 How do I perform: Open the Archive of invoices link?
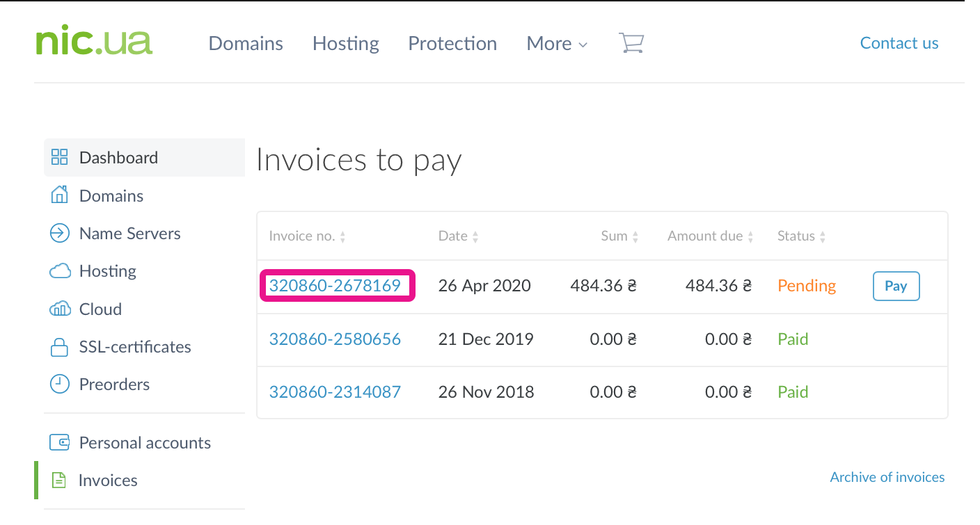click(x=887, y=477)
